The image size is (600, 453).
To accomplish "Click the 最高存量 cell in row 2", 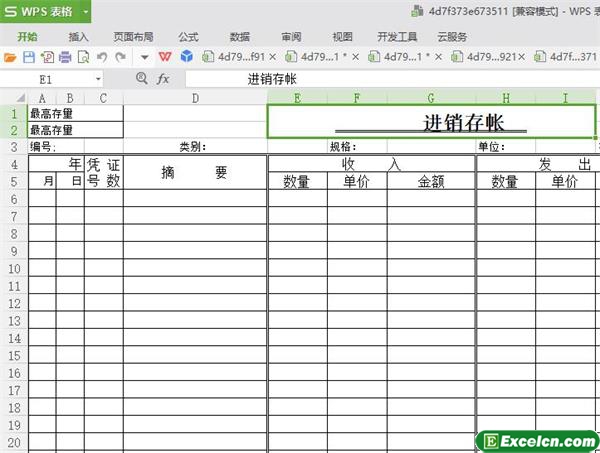I will click(76, 130).
